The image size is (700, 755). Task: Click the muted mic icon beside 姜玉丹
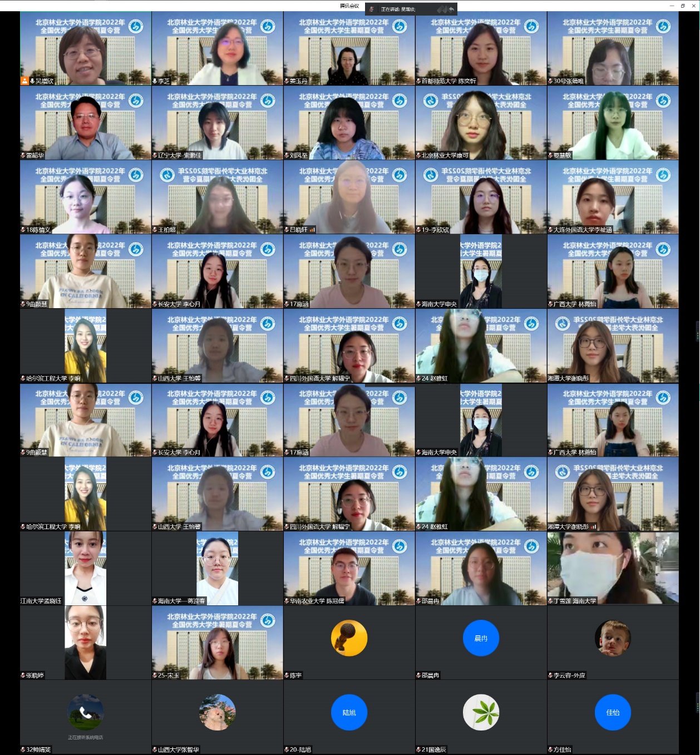click(287, 81)
